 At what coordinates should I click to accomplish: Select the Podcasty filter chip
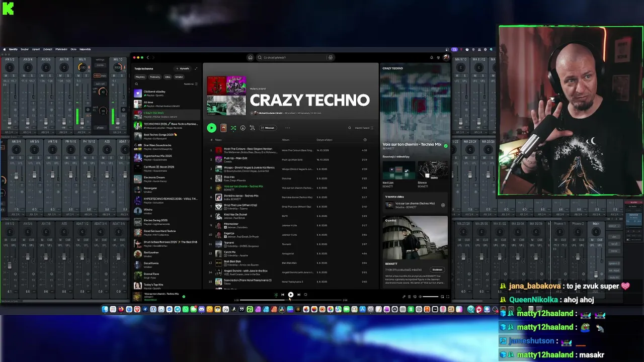pos(155,77)
